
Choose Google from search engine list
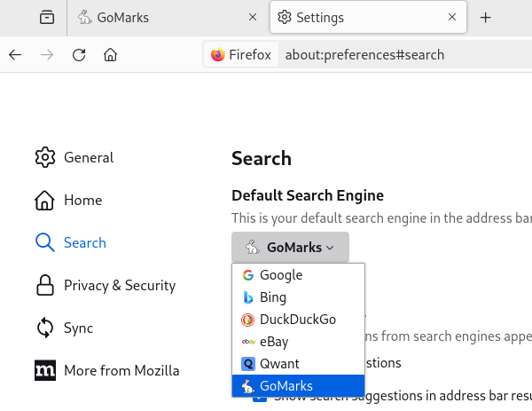pos(281,275)
